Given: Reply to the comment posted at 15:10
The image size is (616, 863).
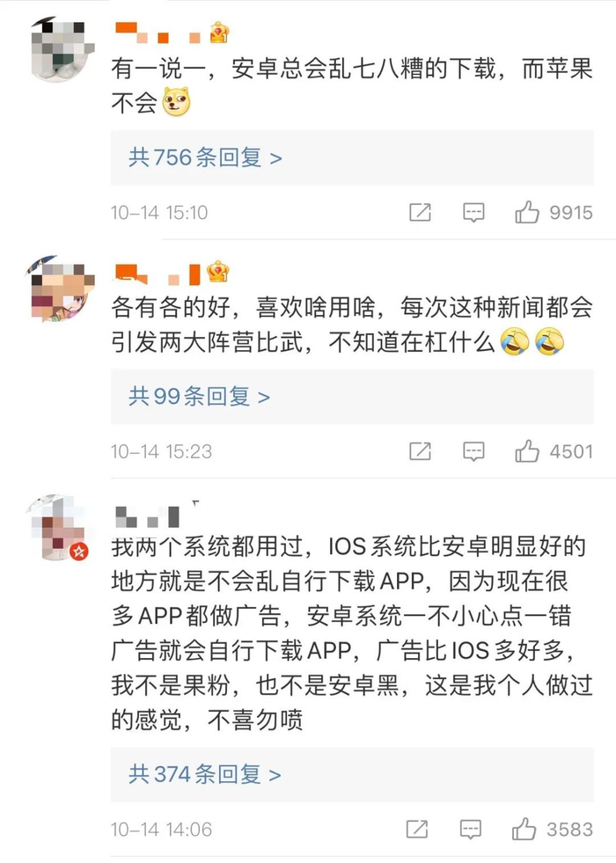Looking at the screenshot, I should point(473,212).
